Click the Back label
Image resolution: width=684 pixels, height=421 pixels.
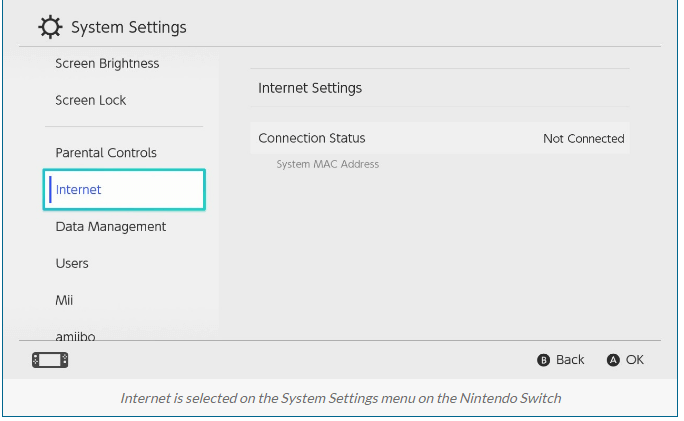570,360
